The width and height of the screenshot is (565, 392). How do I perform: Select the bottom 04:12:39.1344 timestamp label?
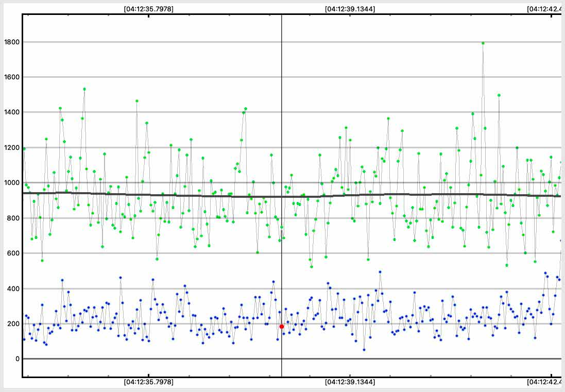[x=350, y=382]
